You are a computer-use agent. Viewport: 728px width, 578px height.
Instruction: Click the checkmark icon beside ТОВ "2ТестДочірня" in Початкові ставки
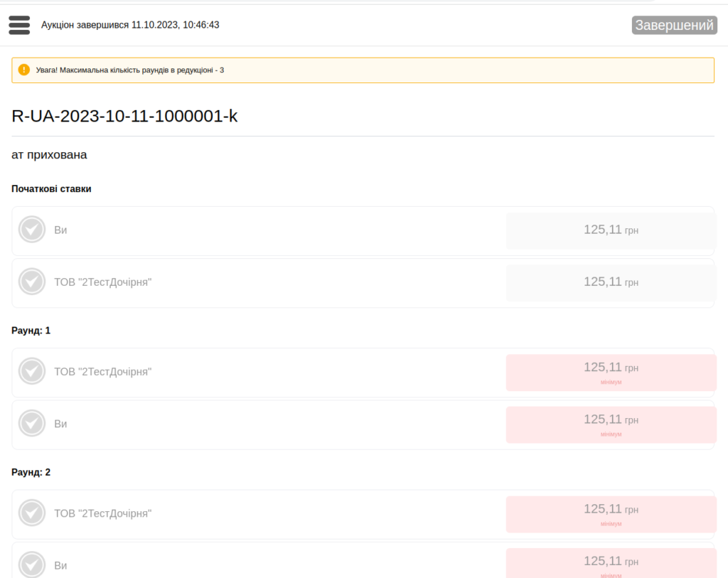point(32,282)
